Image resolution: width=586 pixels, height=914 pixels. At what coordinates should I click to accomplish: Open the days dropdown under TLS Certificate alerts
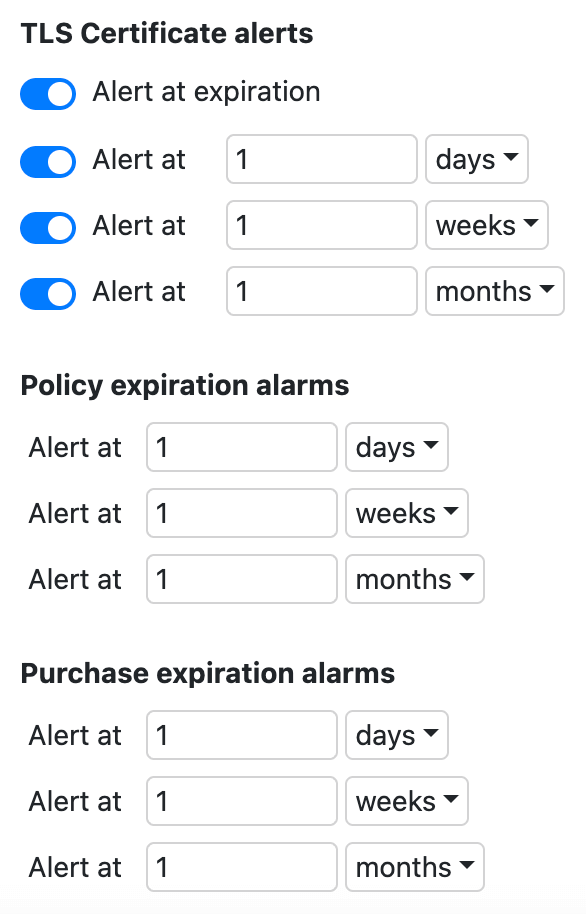tap(477, 159)
